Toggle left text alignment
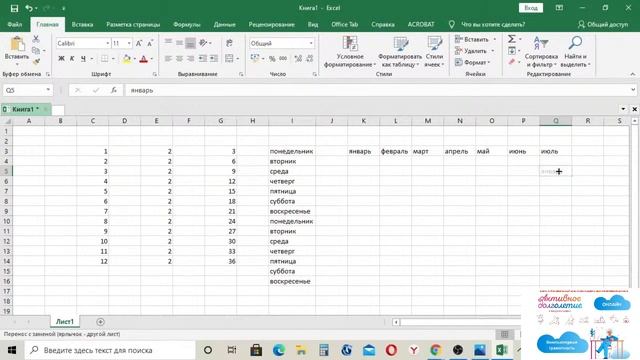Screen dimensions: 640x360 pos(168,59)
